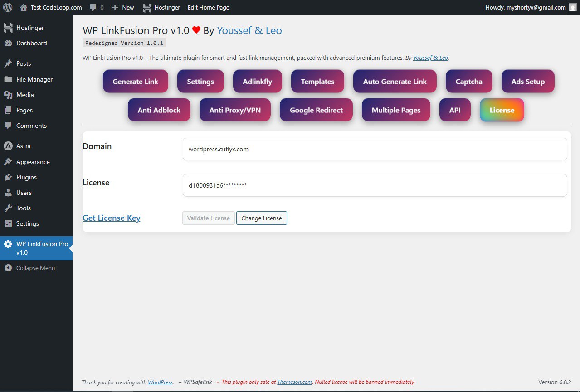Screen dimensions: 580x392
Task: Click the Validate License button
Action: (x=209, y=218)
